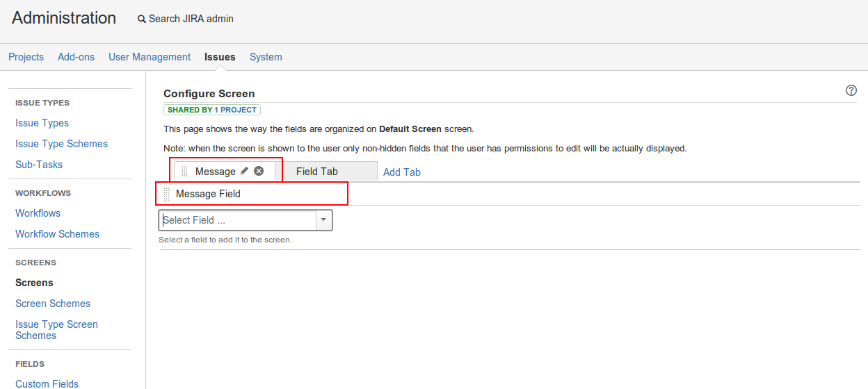Click the Administration heading
The height and width of the screenshot is (389, 868).
[64, 18]
